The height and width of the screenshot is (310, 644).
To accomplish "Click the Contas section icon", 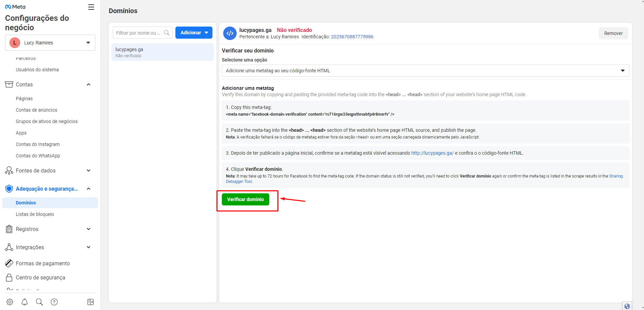I will pyautogui.click(x=9, y=84).
